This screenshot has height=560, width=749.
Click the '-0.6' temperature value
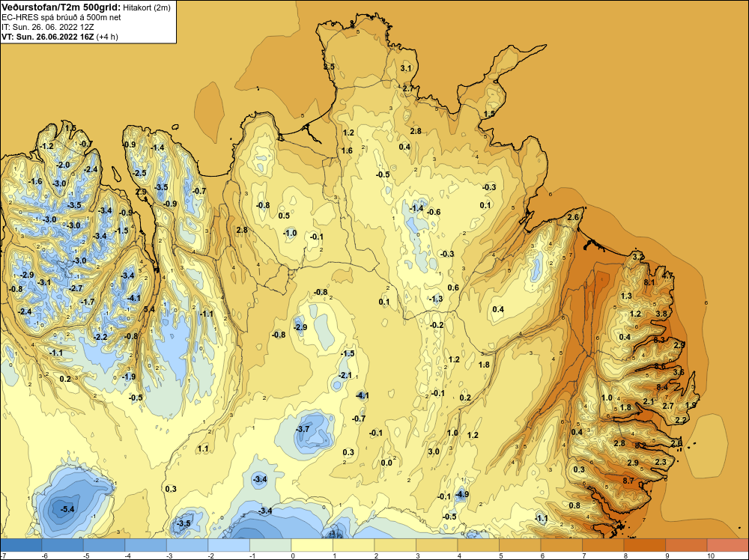click(x=434, y=212)
